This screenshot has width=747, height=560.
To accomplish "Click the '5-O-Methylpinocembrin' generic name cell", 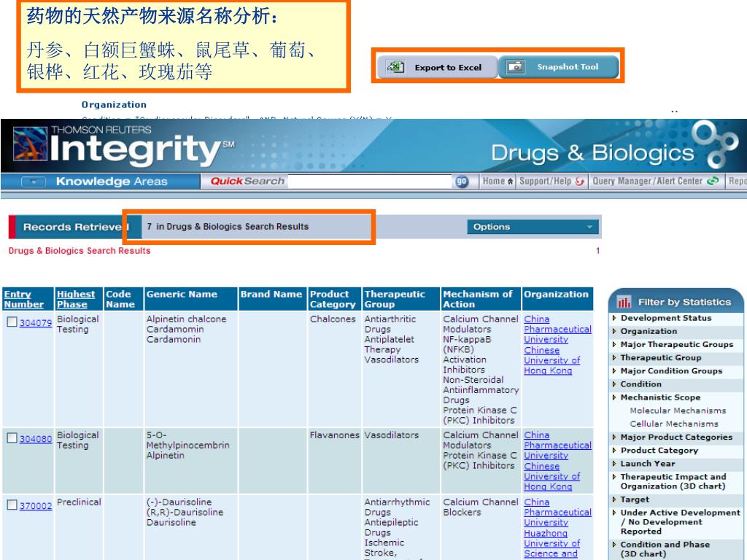I will coord(187,440).
